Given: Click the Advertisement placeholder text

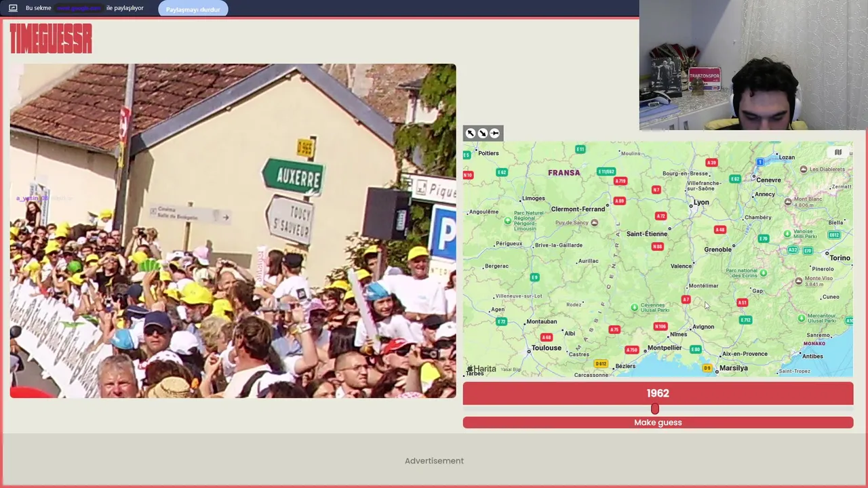Looking at the screenshot, I should coord(434,461).
